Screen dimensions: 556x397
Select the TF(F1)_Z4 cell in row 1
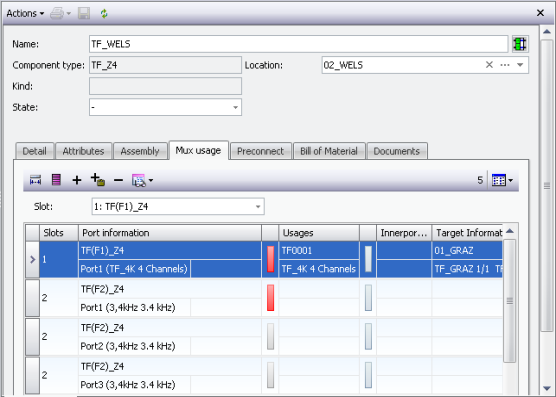169,251
